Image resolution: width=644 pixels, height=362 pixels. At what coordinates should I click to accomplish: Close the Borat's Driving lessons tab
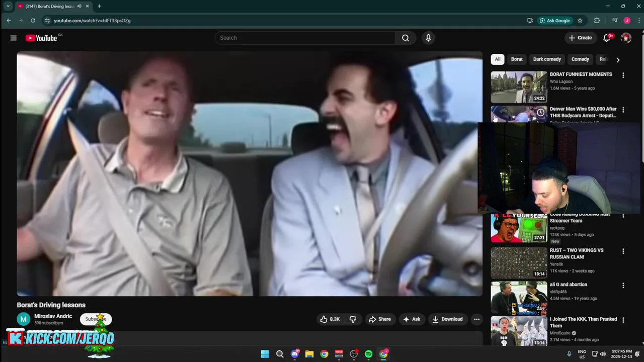click(87, 6)
